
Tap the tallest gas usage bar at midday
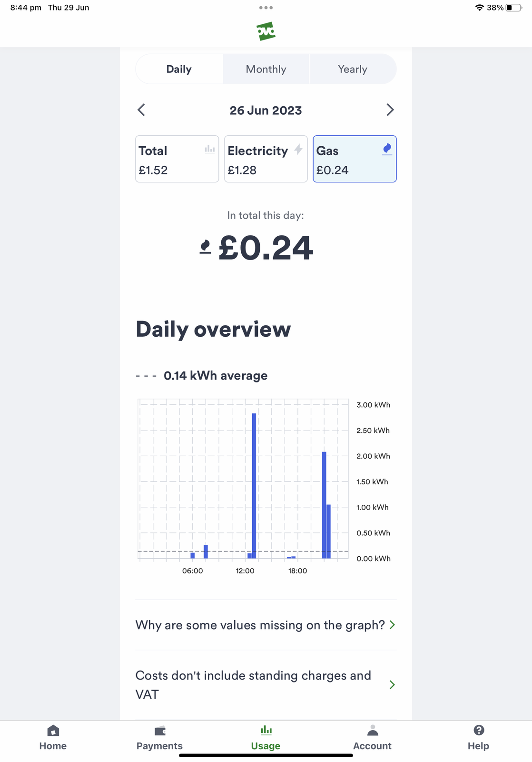point(254,485)
